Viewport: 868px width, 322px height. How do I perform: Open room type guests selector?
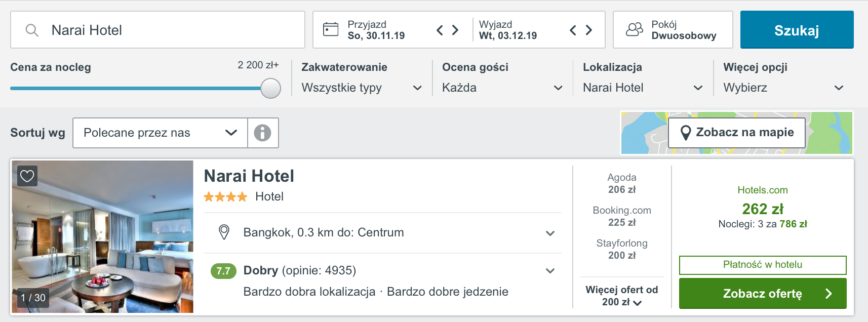point(673,30)
